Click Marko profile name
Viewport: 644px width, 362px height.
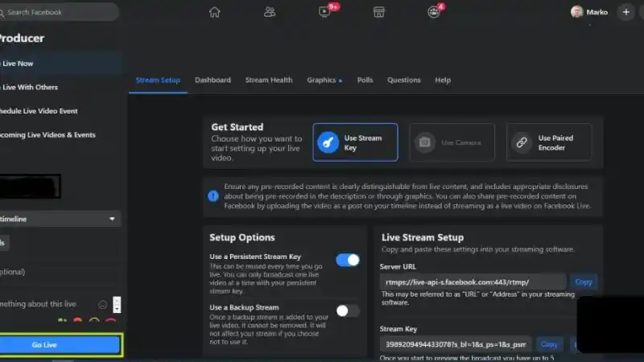click(x=597, y=12)
